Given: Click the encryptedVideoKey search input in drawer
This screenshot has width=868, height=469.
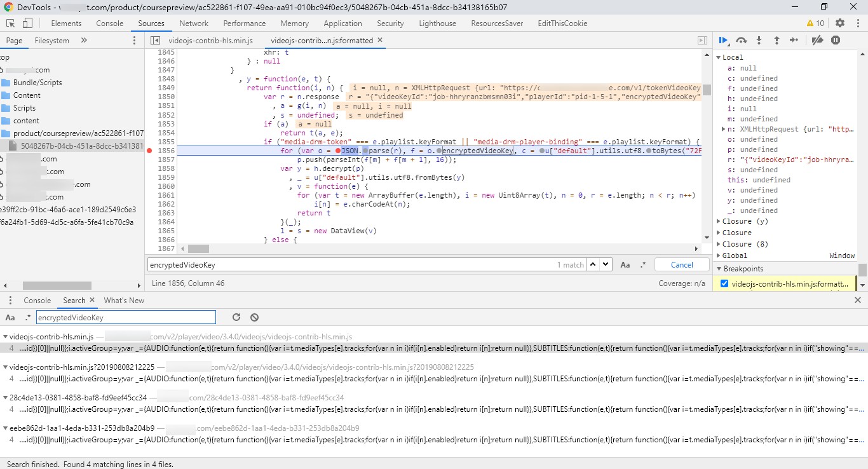Looking at the screenshot, I should click(x=126, y=317).
